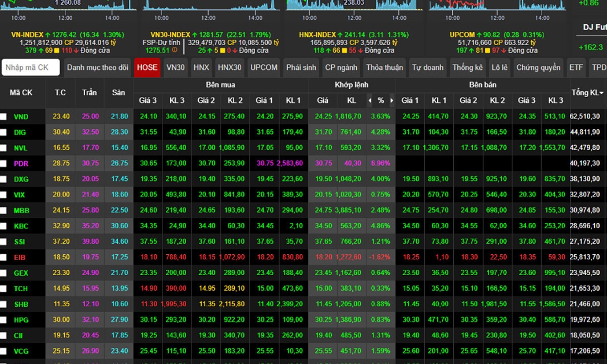Focus the Nhập mã CK search field
607x364 pixels.
(x=31, y=68)
